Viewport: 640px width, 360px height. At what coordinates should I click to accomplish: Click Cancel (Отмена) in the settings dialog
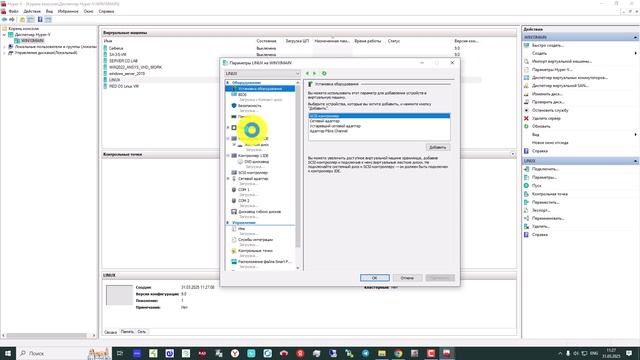coord(407,278)
